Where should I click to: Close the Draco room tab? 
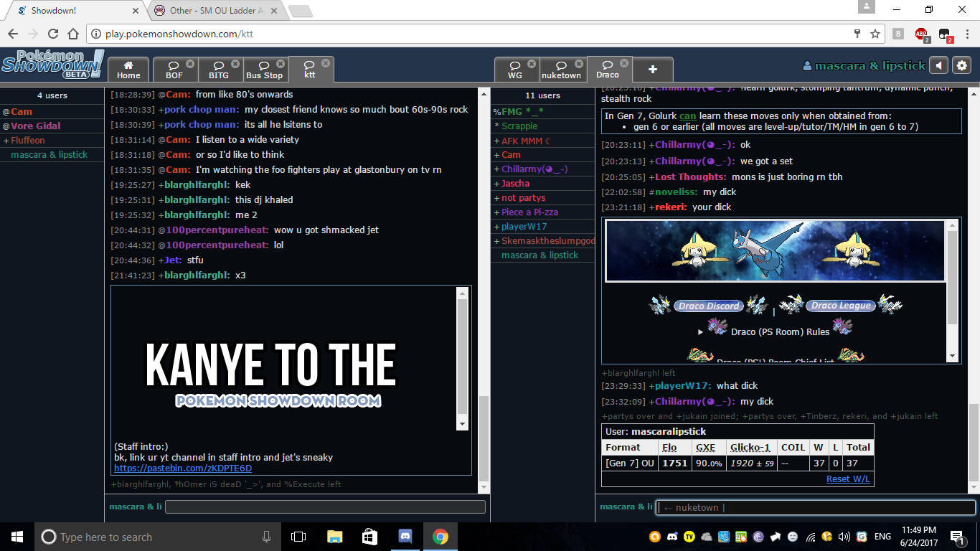click(x=624, y=63)
